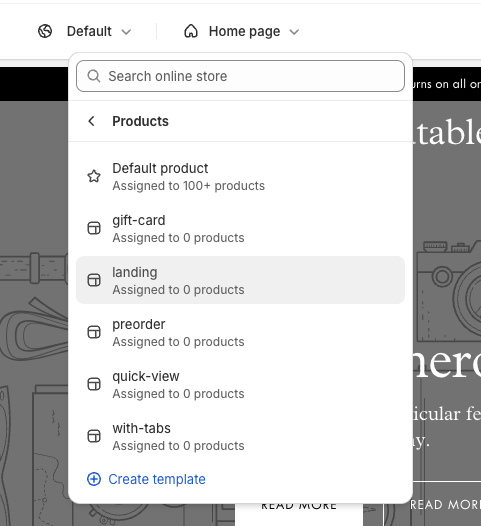Click the template icon next to gift-card
The width and height of the screenshot is (481, 526).
(94, 228)
